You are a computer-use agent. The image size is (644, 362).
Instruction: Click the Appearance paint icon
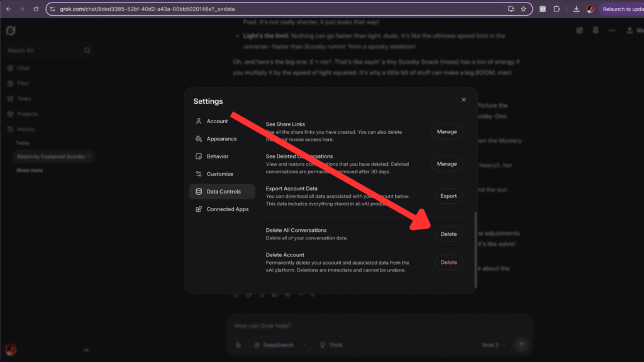click(199, 139)
